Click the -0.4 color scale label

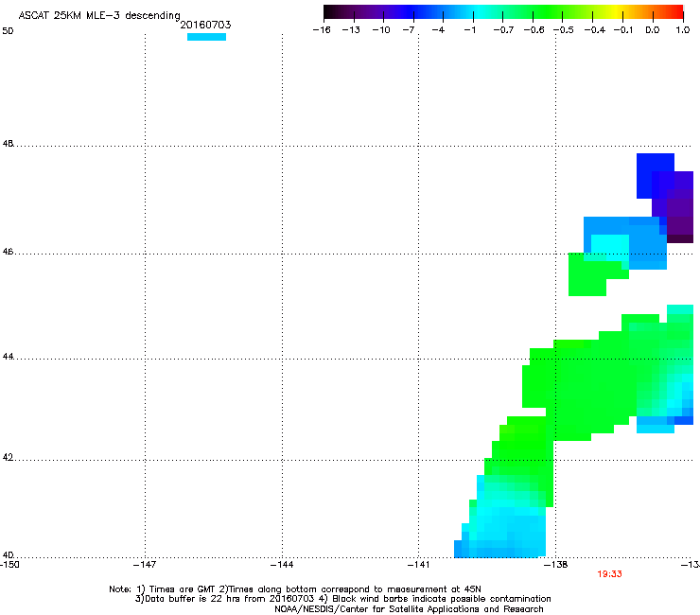[595, 30]
